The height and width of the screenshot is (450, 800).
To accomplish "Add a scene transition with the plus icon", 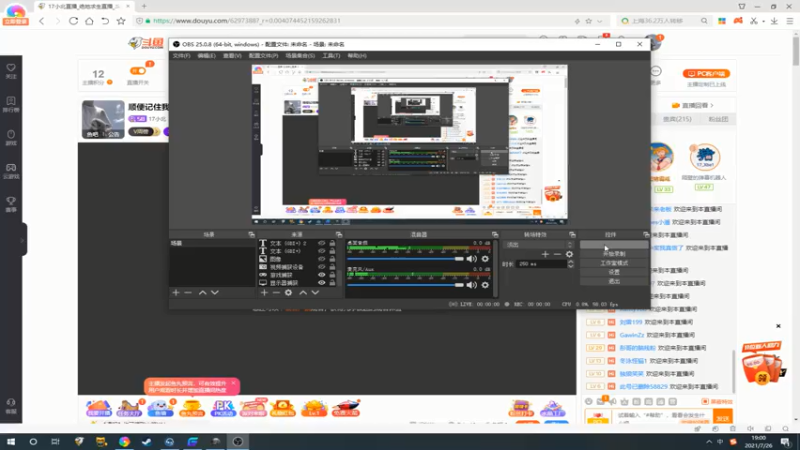I will click(x=545, y=254).
